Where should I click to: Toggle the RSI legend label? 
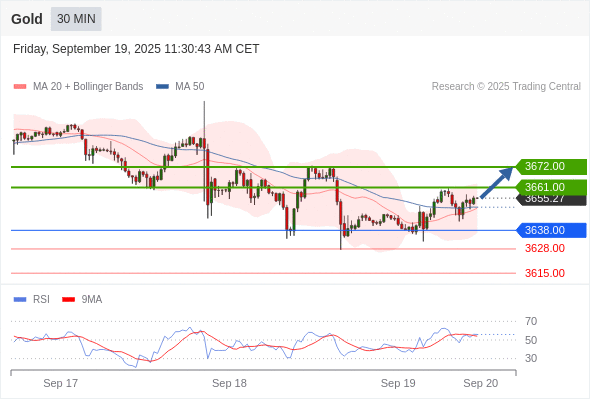coord(41,300)
